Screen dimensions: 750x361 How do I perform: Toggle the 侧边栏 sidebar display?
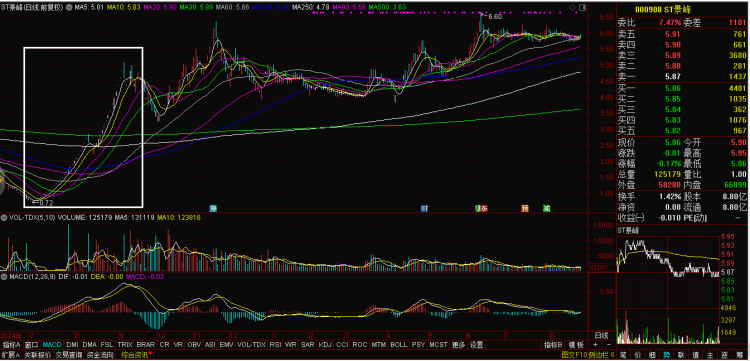597,355
